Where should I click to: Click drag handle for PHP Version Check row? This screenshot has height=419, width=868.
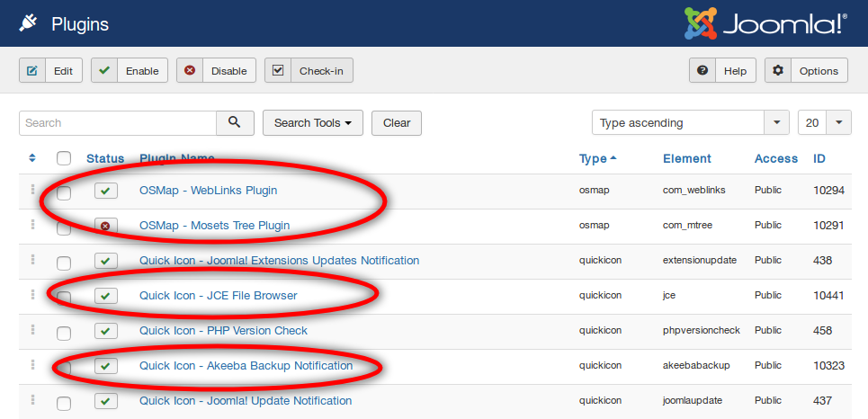coord(32,330)
